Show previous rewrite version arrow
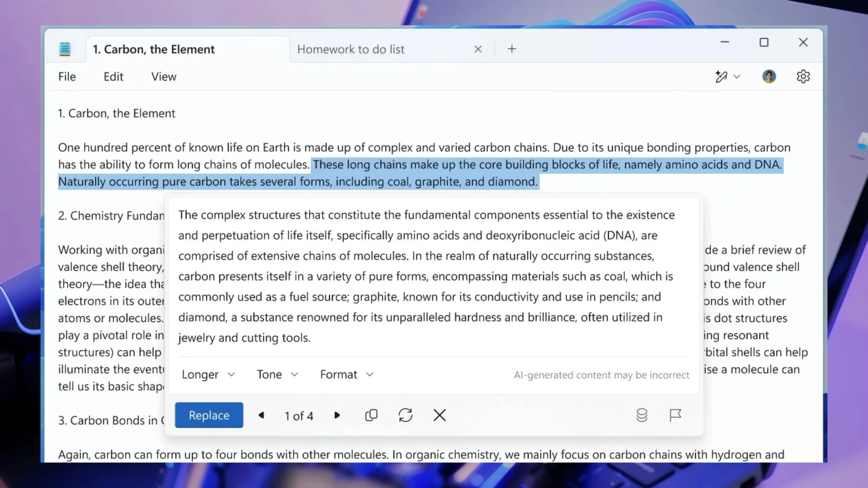The height and width of the screenshot is (488, 868). click(261, 415)
